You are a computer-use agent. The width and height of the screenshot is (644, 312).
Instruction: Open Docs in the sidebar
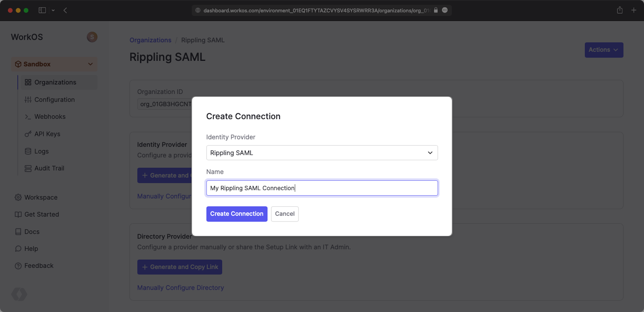click(32, 232)
